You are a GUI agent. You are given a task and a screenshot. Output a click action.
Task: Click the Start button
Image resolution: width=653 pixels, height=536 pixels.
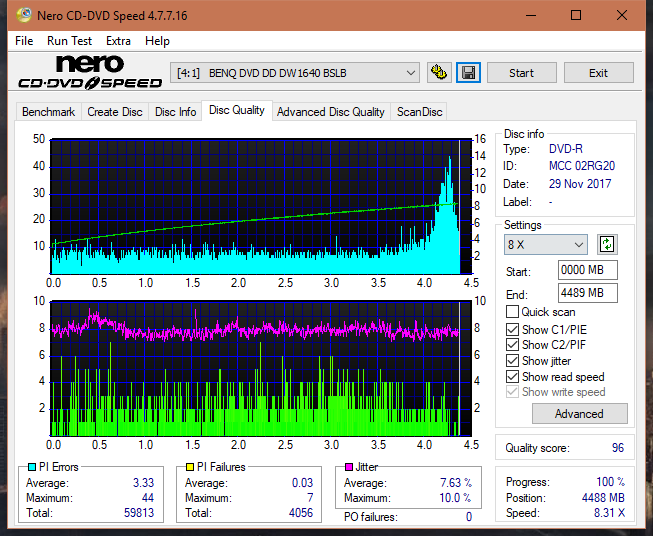[x=521, y=73]
